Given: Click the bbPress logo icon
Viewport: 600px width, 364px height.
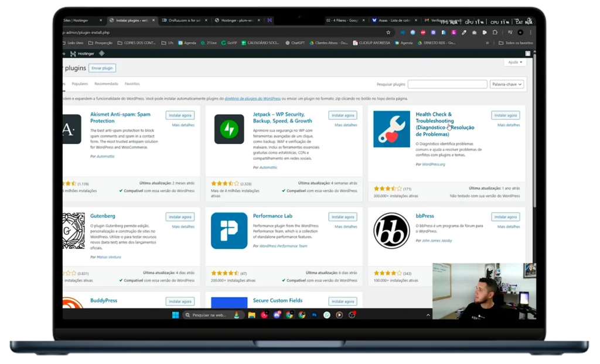Looking at the screenshot, I should point(391,231).
